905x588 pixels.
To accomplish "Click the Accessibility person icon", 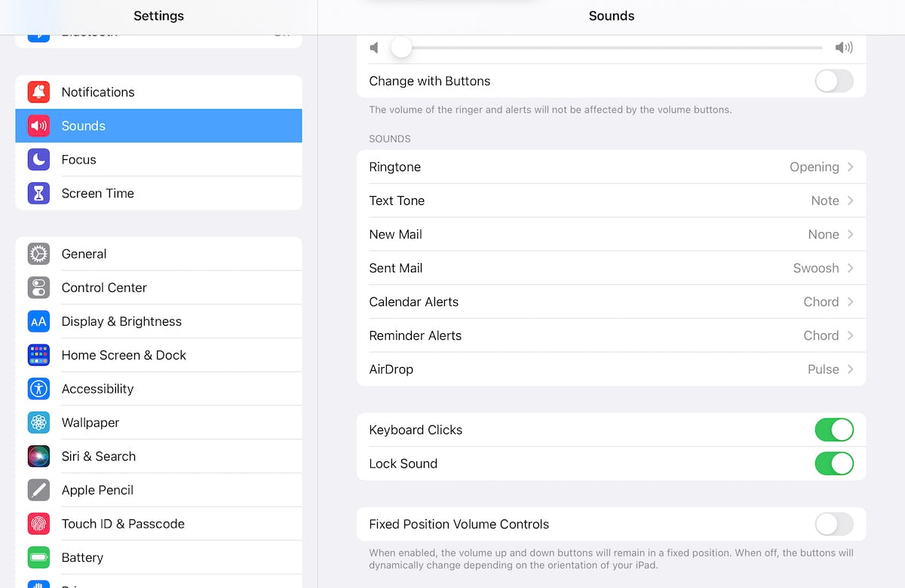I will (x=38, y=389).
